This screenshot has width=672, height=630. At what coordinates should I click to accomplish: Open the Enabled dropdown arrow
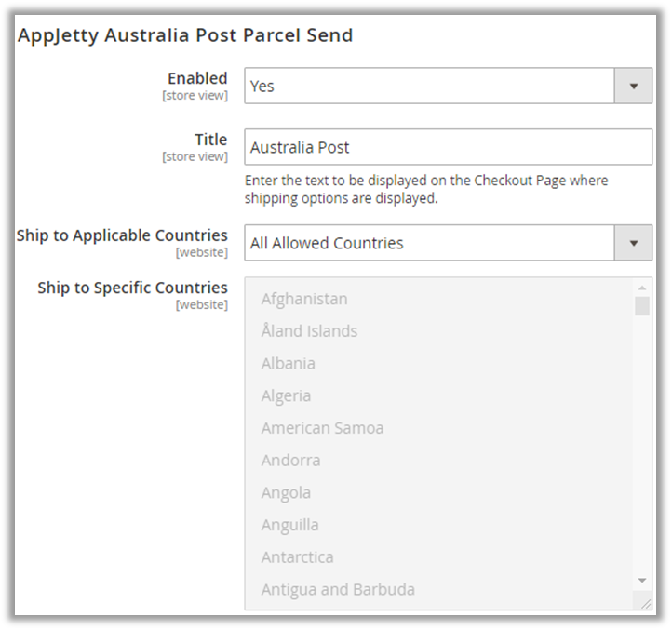633,86
